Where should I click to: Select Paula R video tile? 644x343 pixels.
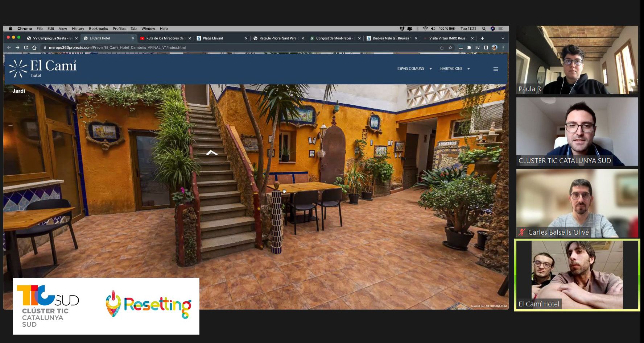(x=577, y=60)
